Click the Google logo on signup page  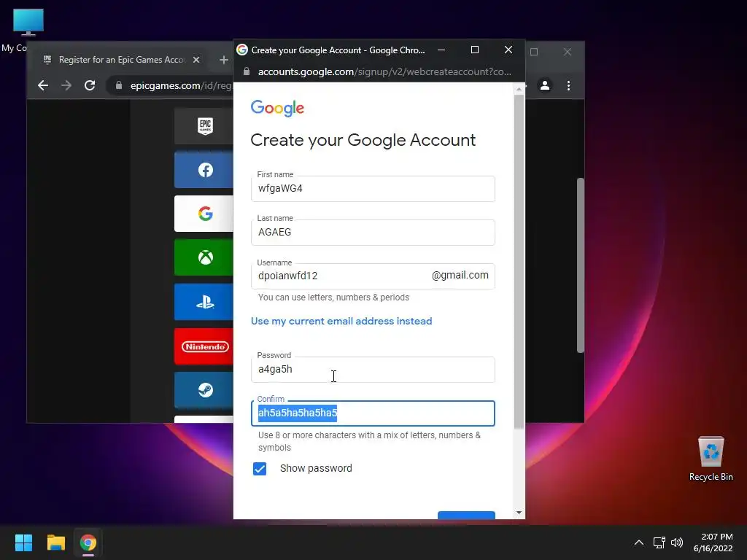point(277,108)
